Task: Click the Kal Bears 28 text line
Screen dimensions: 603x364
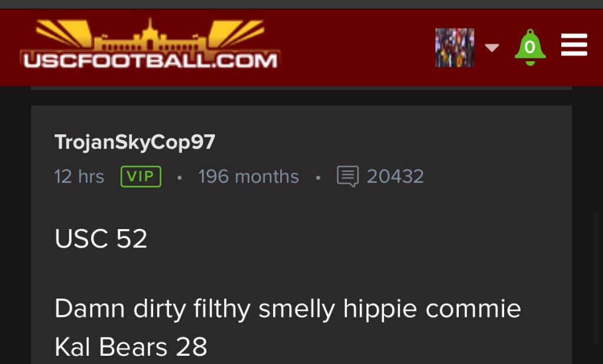Action: pyautogui.click(x=131, y=347)
